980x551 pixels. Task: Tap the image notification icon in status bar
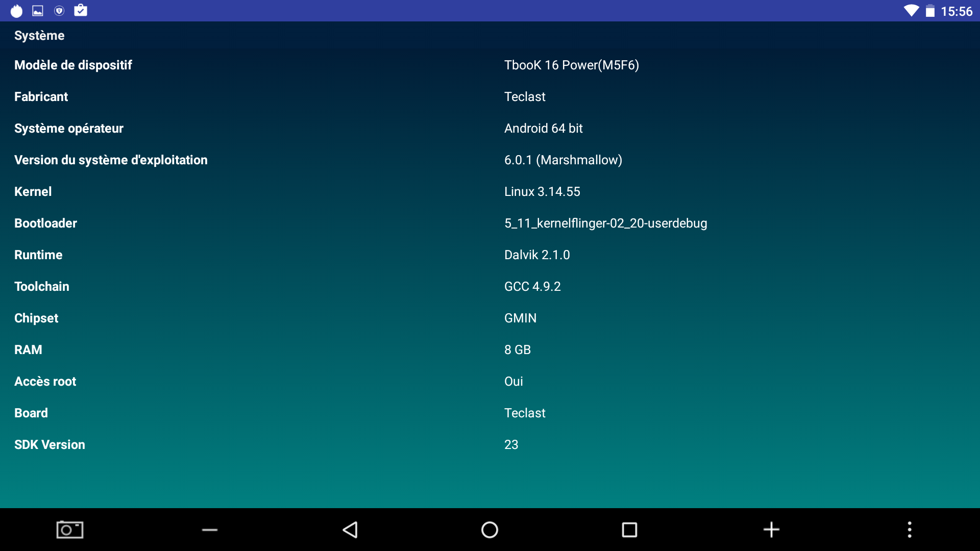[x=38, y=11]
